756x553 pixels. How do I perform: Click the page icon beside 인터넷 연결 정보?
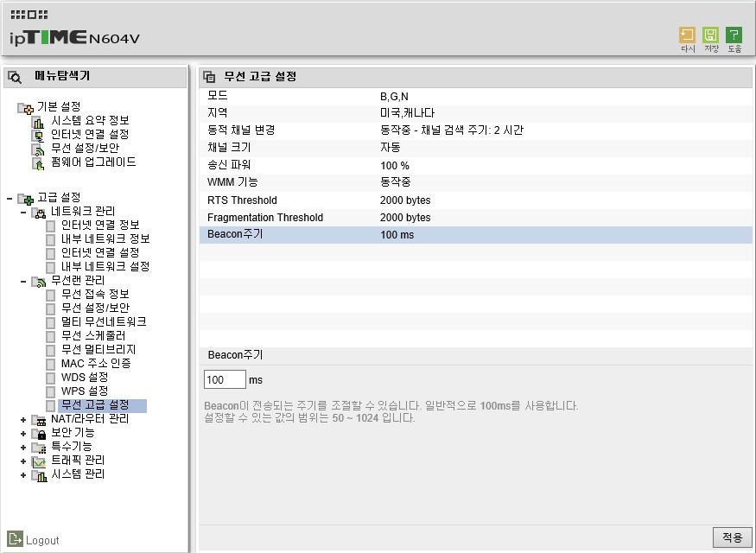(51, 226)
